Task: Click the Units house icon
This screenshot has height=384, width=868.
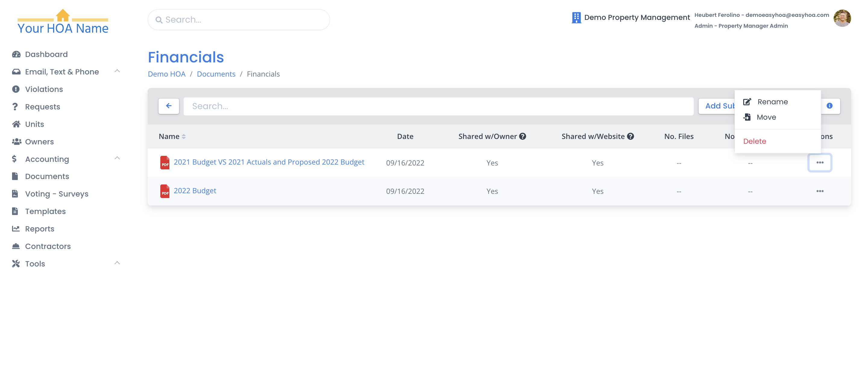Action: click(16, 124)
